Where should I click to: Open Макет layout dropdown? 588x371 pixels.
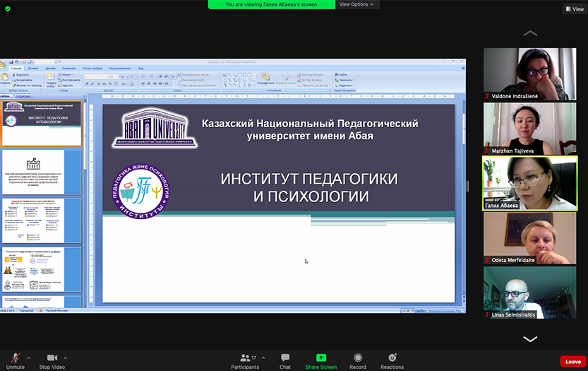65,75
